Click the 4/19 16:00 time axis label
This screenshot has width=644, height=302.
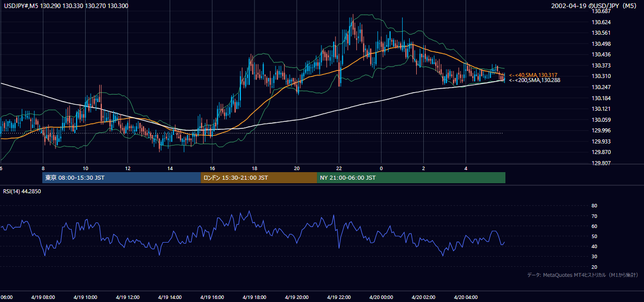coord(212,297)
